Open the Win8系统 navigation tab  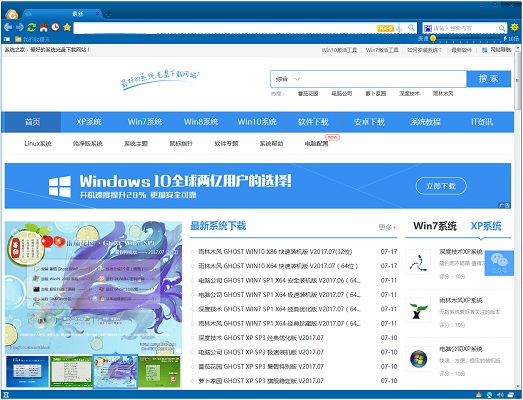(201, 122)
